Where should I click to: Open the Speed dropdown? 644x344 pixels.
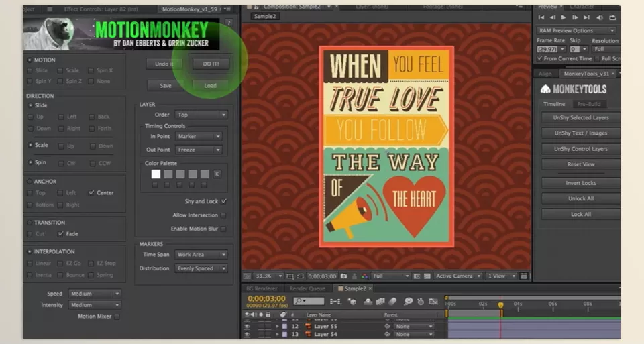[x=94, y=294]
